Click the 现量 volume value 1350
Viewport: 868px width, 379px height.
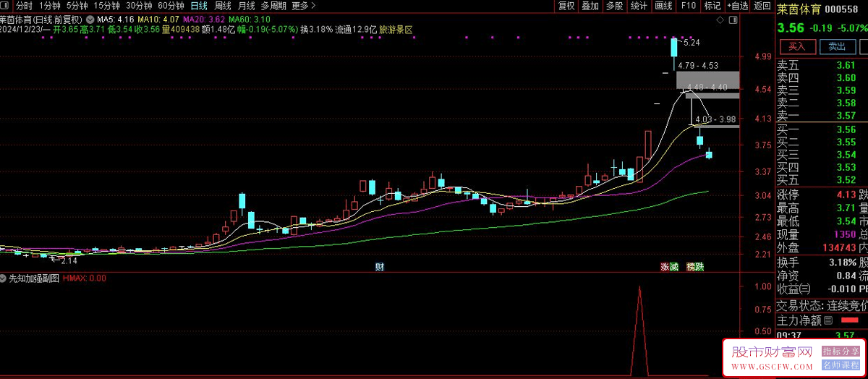pos(845,235)
